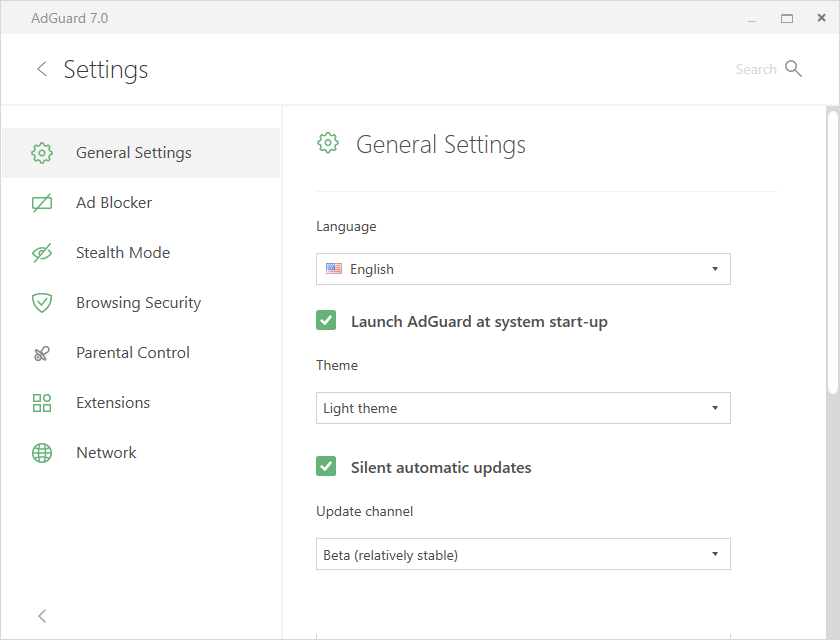Open the Language dropdown showing English
840x640 pixels.
[523, 269]
